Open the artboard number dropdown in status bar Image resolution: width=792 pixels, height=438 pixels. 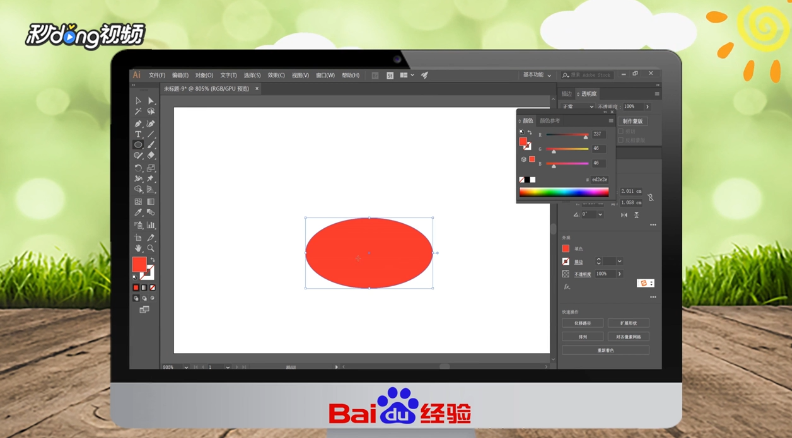pyautogui.click(x=228, y=367)
